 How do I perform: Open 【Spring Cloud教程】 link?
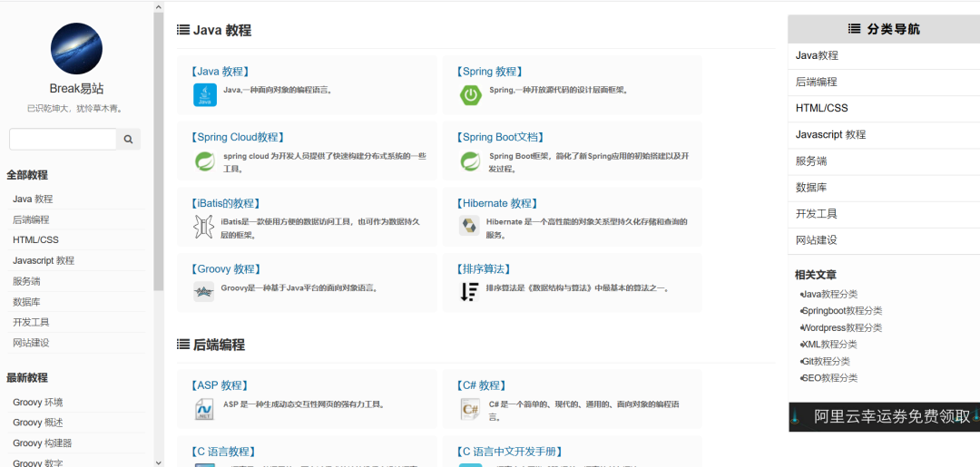(x=238, y=137)
